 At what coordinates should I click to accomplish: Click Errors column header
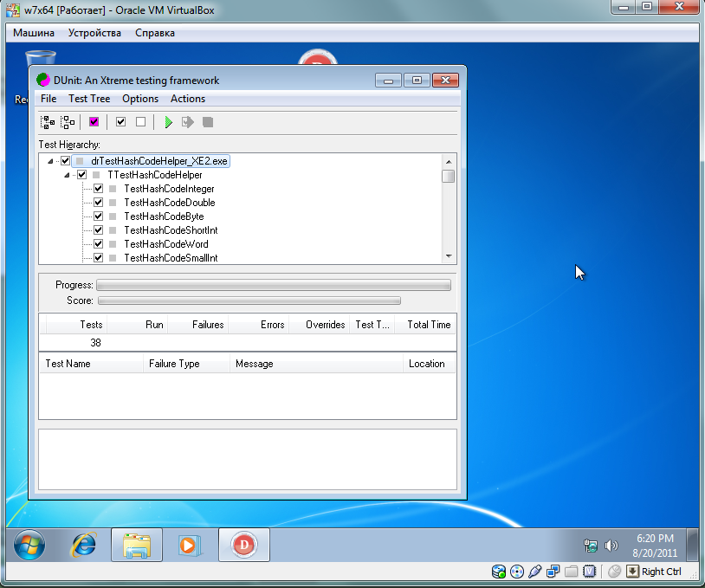[x=259, y=325]
